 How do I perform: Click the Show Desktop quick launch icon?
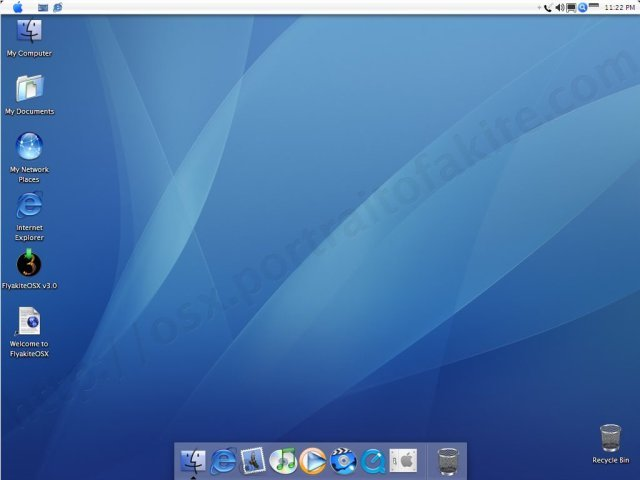click(x=42, y=7)
